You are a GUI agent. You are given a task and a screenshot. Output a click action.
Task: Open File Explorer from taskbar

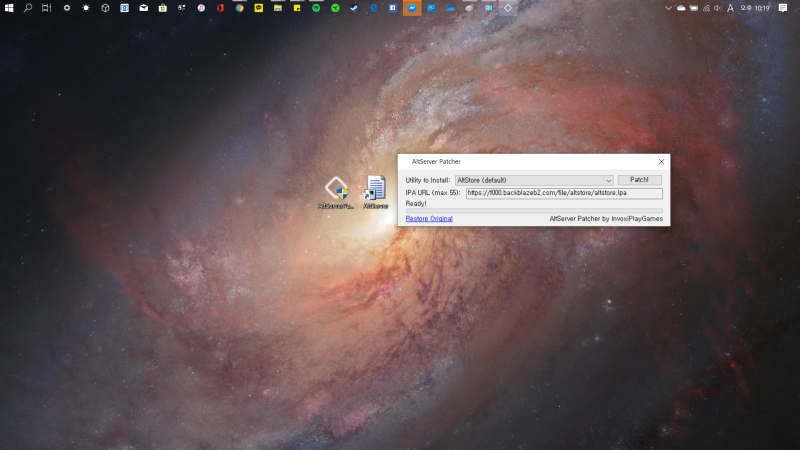(x=278, y=8)
